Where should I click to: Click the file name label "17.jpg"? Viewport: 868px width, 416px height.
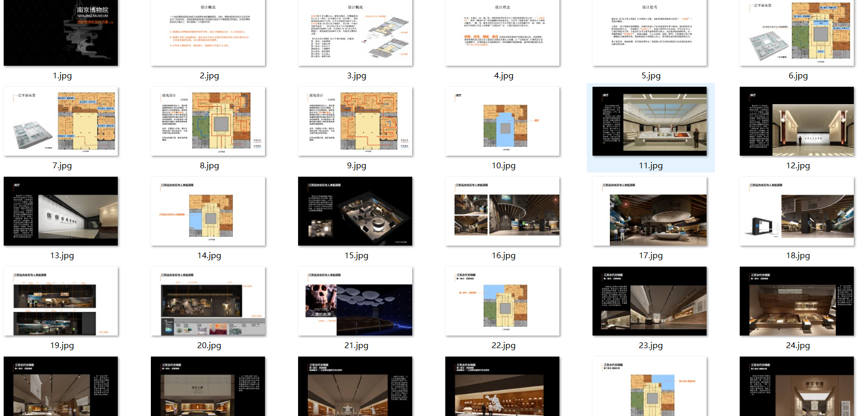coord(651,256)
